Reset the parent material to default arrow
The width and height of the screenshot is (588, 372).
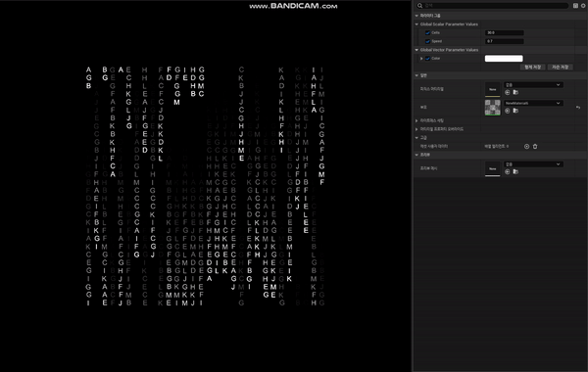578,107
